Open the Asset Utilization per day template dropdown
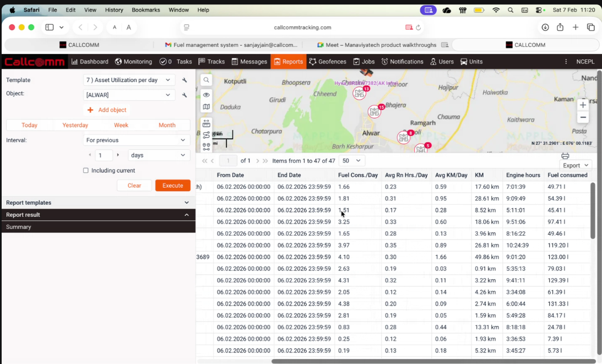Image resolution: width=602 pixels, height=364 pixels. [128, 80]
